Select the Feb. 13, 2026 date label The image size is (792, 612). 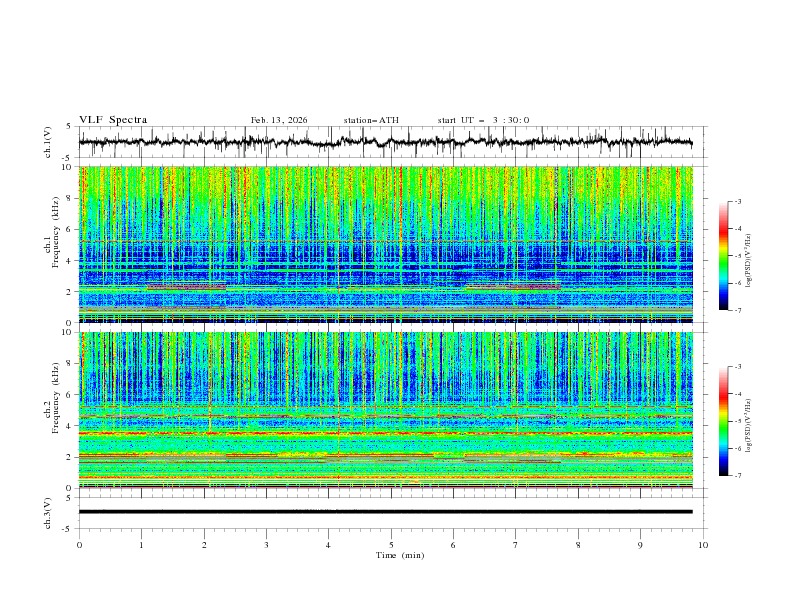click(279, 120)
